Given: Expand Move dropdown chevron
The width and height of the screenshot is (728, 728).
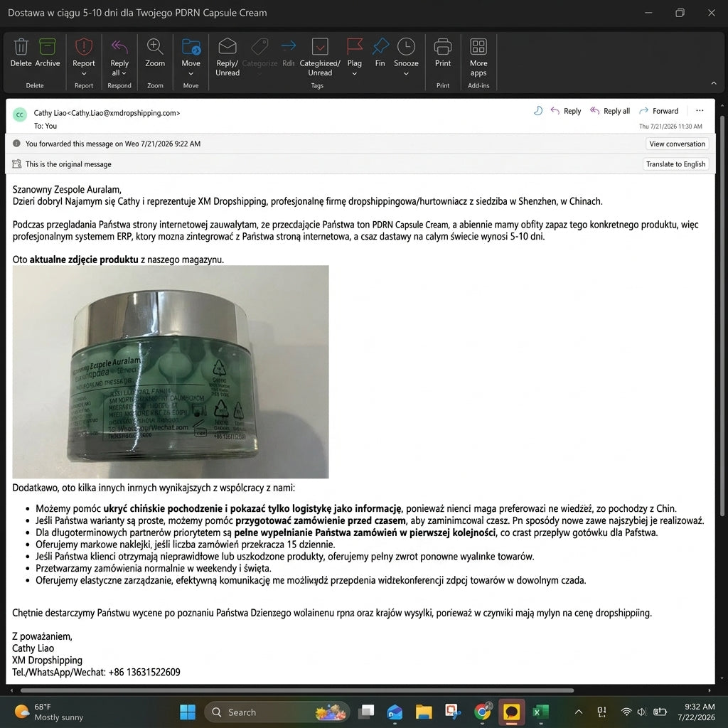Looking at the screenshot, I should (191, 73).
